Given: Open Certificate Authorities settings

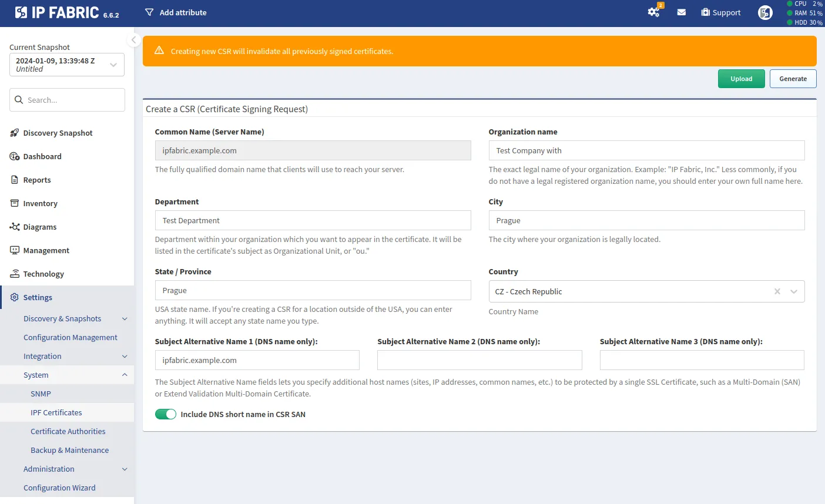Looking at the screenshot, I should [x=68, y=431].
